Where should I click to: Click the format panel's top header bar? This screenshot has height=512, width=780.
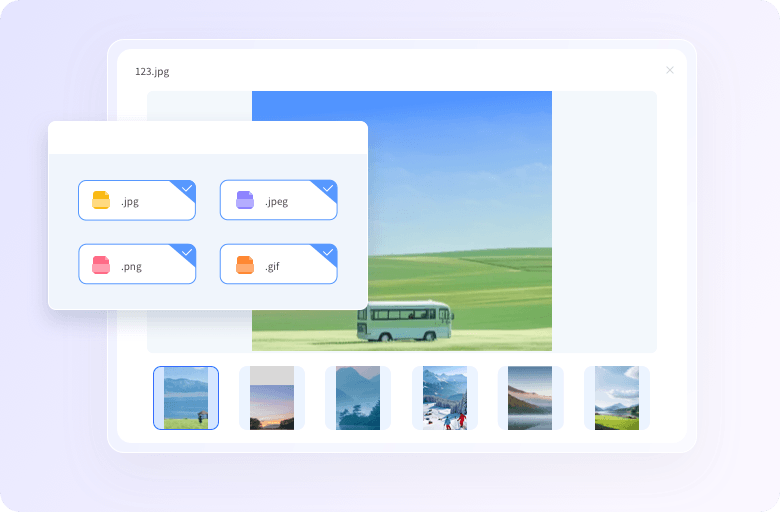pyautogui.click(x=208, y=138)
